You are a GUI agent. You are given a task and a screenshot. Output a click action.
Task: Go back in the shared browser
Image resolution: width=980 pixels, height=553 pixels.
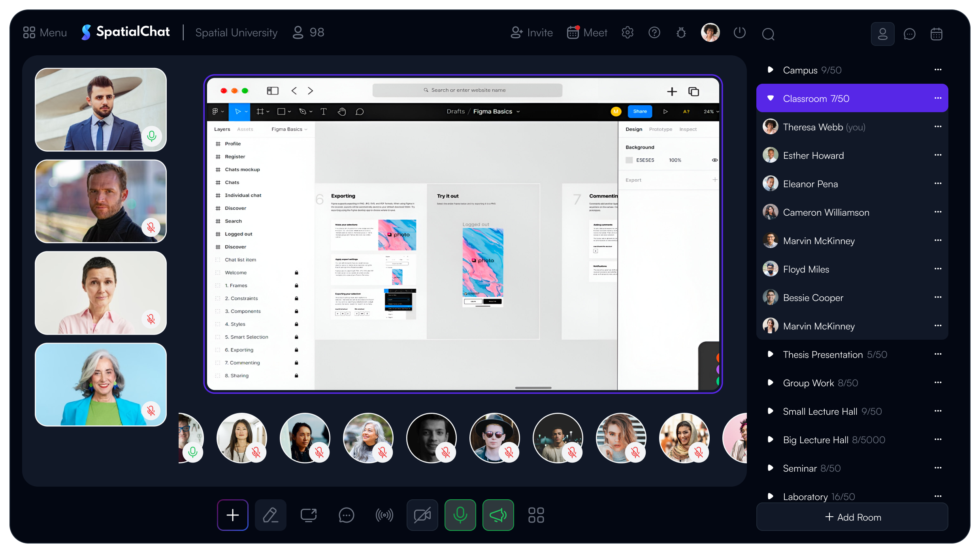pos(294,91)
